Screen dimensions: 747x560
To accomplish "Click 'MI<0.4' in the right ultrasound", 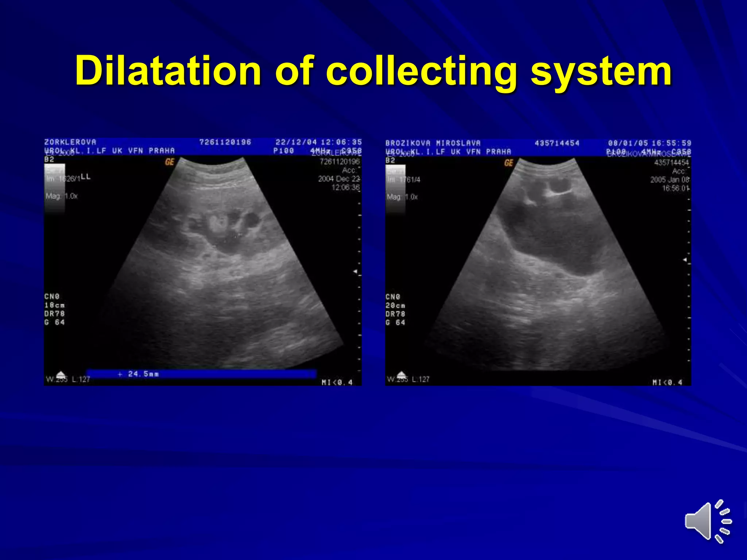I will 667,382.
